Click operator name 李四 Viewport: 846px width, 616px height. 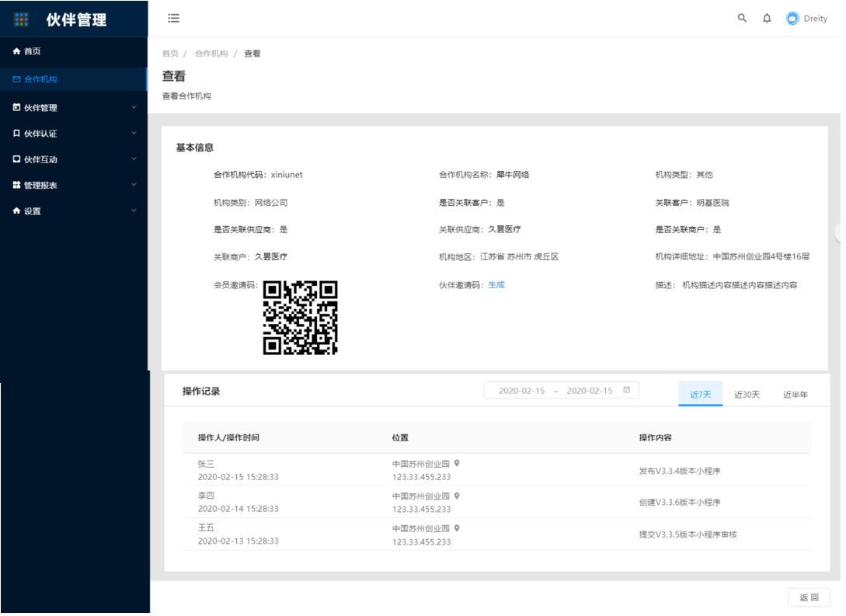[x=206, y=496]
